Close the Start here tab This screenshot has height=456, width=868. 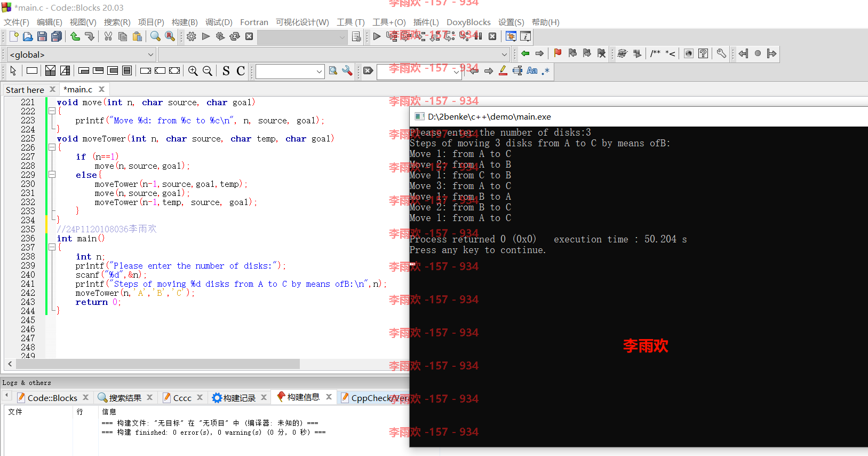[x=52, y=89]
